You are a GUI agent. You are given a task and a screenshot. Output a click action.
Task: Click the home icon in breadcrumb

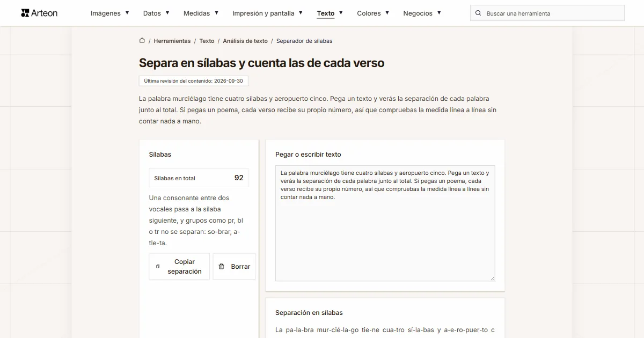click(142, 40)
